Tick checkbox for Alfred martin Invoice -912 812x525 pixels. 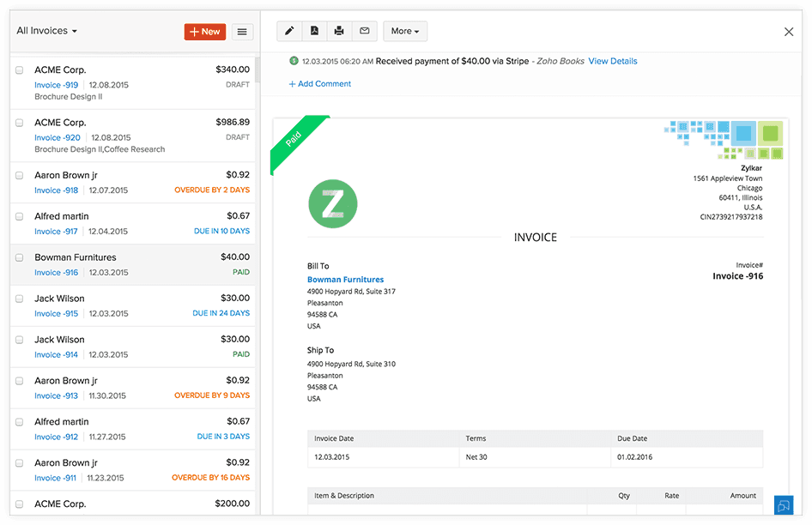coord(19,422)
